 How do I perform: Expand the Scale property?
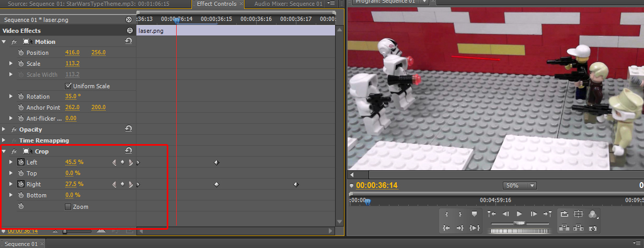(11, 64)
